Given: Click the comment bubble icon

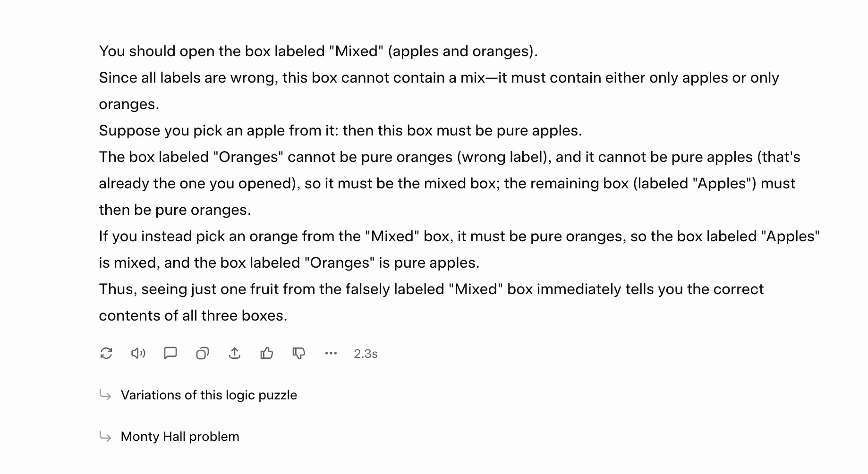Looking at the screenshot, I should (170, 353).
